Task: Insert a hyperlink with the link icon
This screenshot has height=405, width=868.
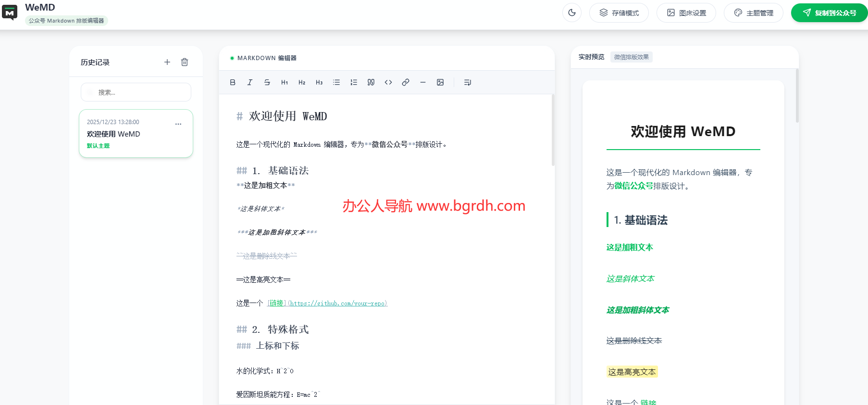Action: coord(406,82)
